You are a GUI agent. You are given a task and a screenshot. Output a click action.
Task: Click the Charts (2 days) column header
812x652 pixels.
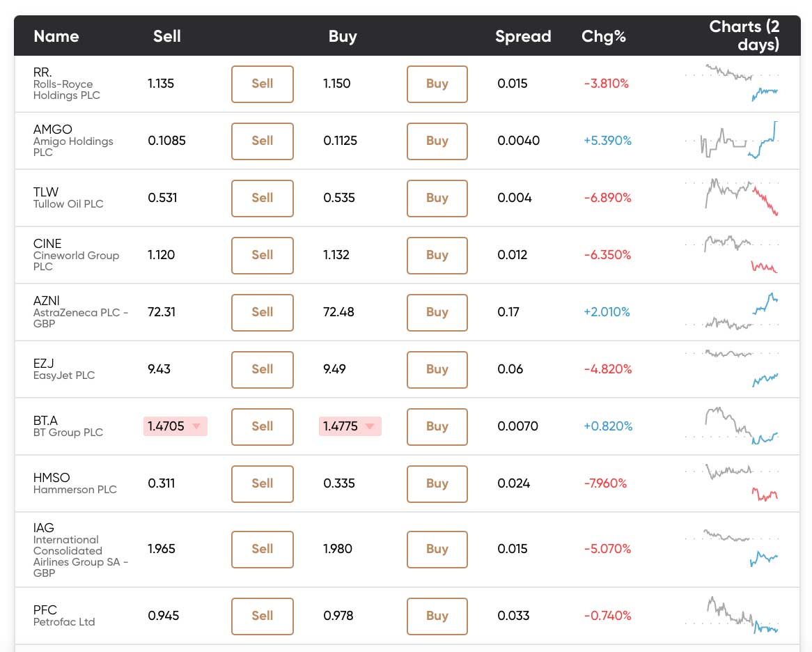point(744,36)
